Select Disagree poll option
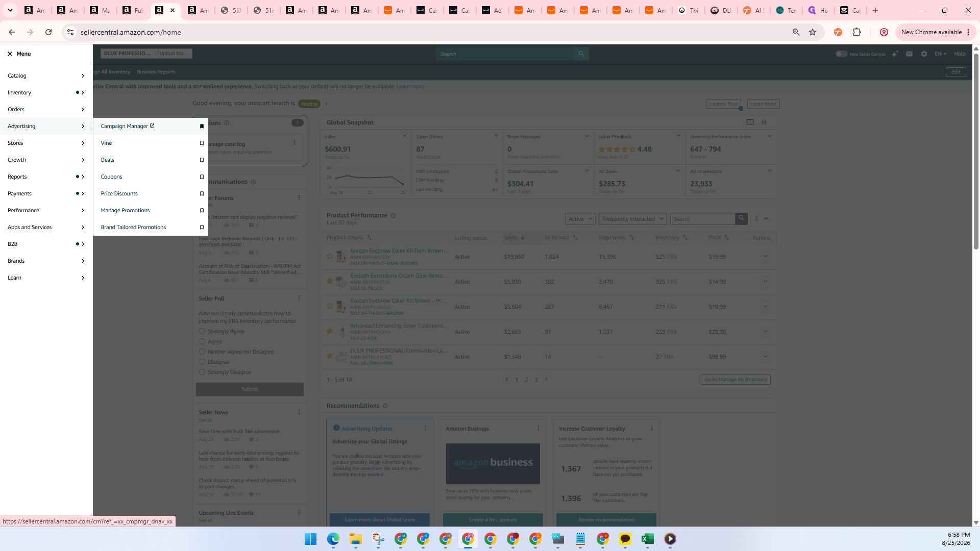 [202, 362]
